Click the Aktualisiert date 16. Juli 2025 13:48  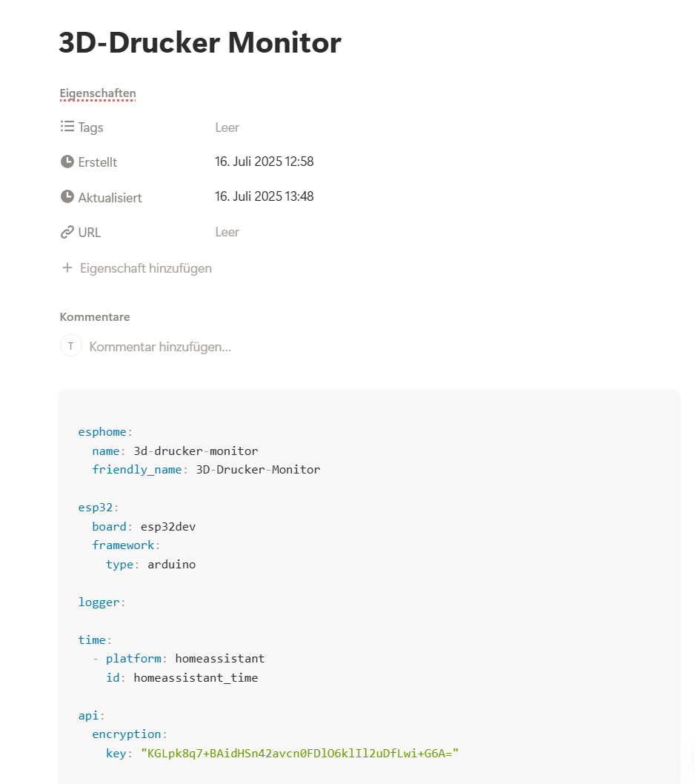[265, 197]
